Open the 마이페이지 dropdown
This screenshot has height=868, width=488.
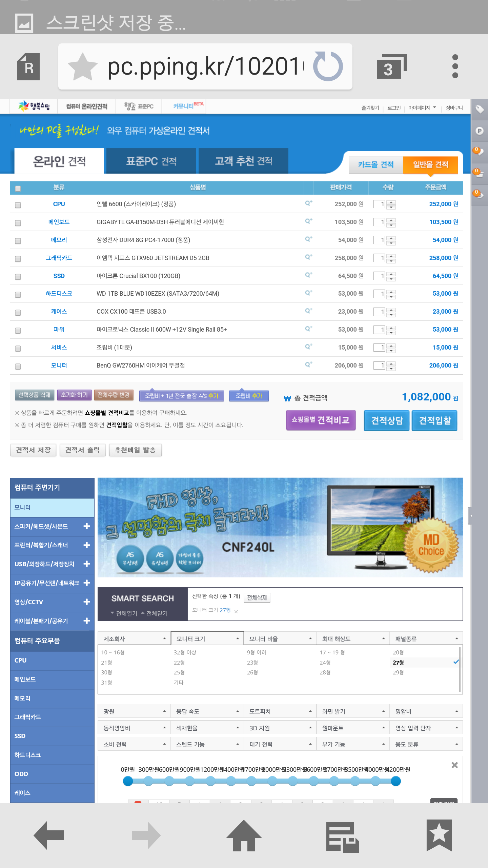tap(422, 108)
